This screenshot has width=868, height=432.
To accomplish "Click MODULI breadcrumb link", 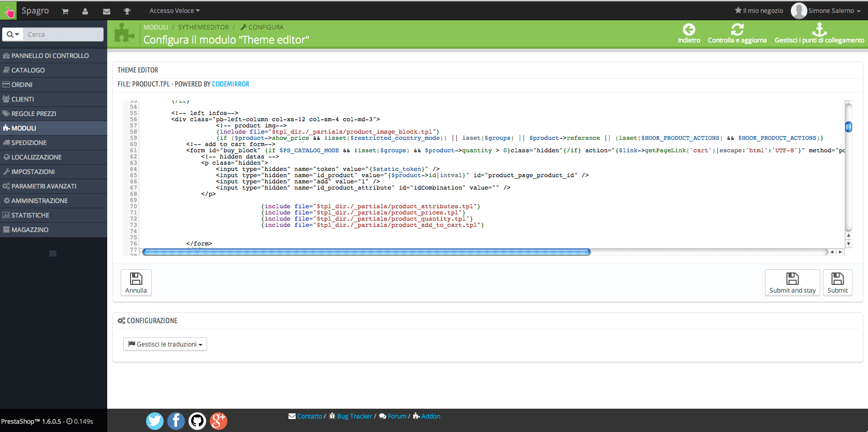I will point(155,27).
